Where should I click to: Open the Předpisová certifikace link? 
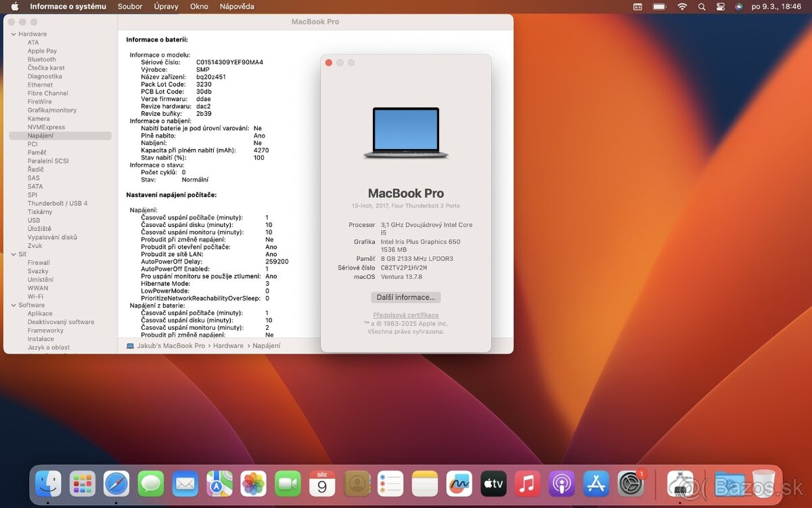point(405,315)
